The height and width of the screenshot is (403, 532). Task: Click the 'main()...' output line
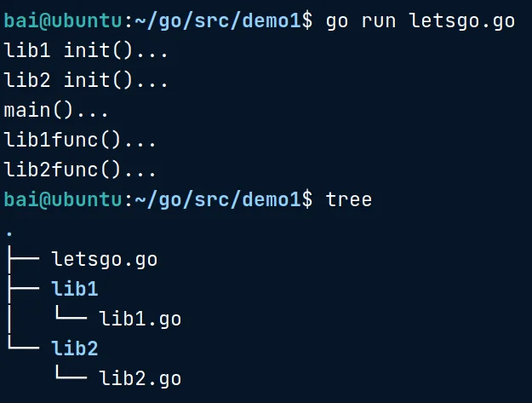pyautogui.click(x=56, y=110)
